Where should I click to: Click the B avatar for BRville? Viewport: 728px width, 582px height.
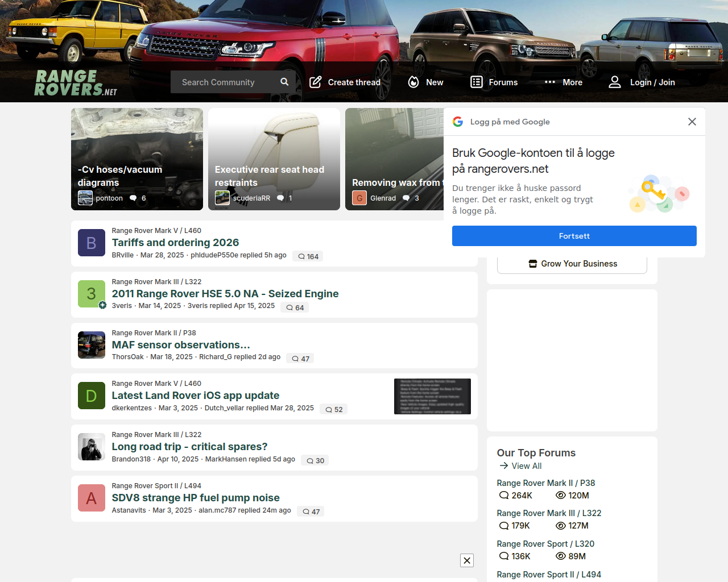[x=92, y=243]
